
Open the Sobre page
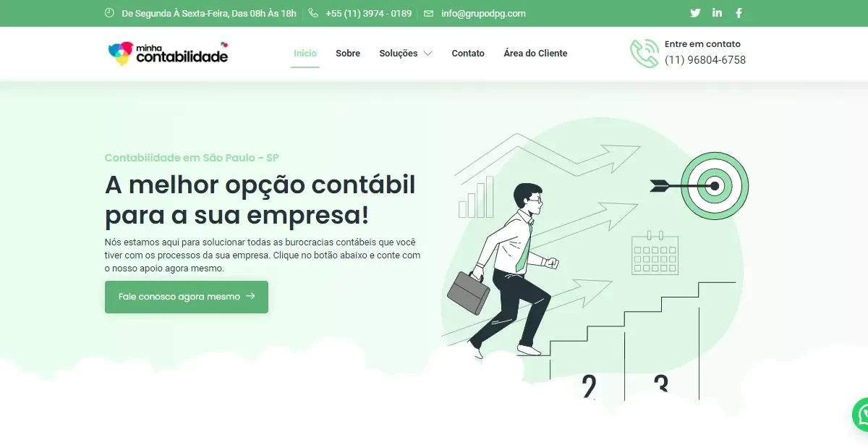(348, 54)
